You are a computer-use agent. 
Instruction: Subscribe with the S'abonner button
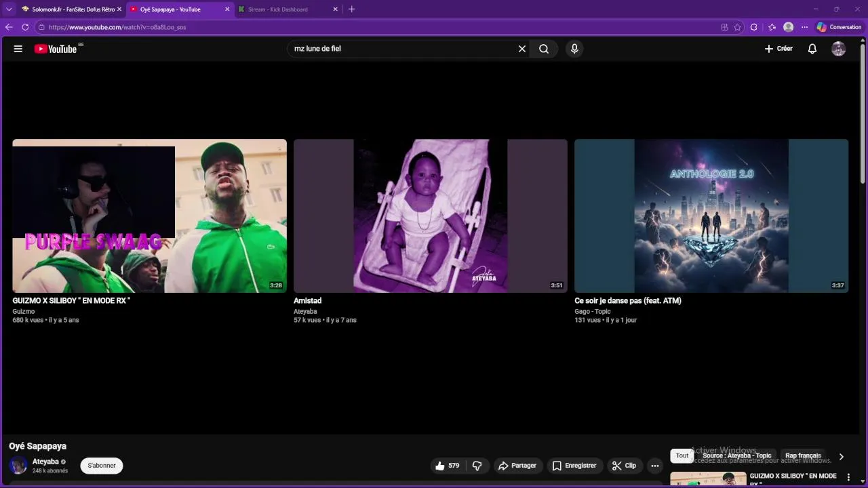tap(102, 466)
